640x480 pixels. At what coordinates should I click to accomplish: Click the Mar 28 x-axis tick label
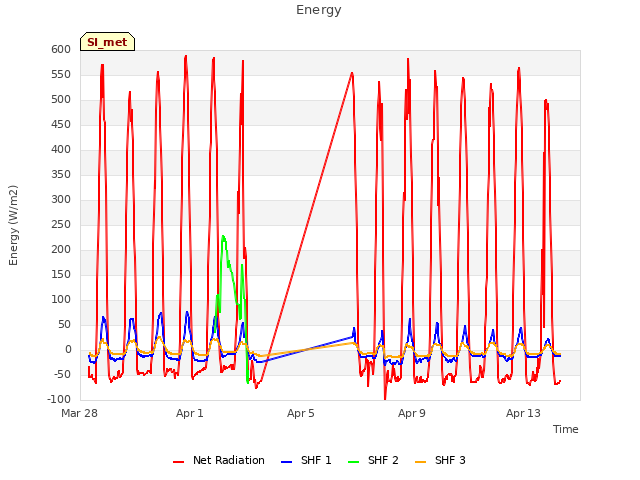80,413
